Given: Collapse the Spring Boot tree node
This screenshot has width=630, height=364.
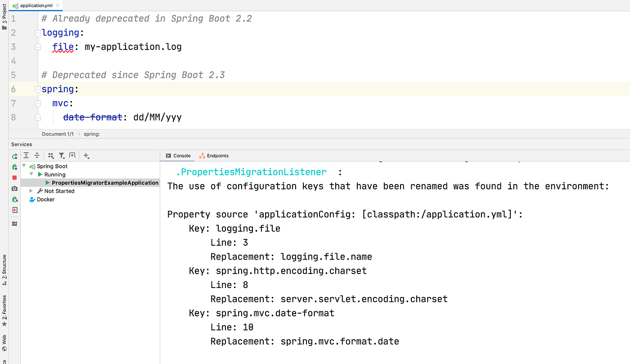Looking at the screenshot, I should [x=24, y=166].
